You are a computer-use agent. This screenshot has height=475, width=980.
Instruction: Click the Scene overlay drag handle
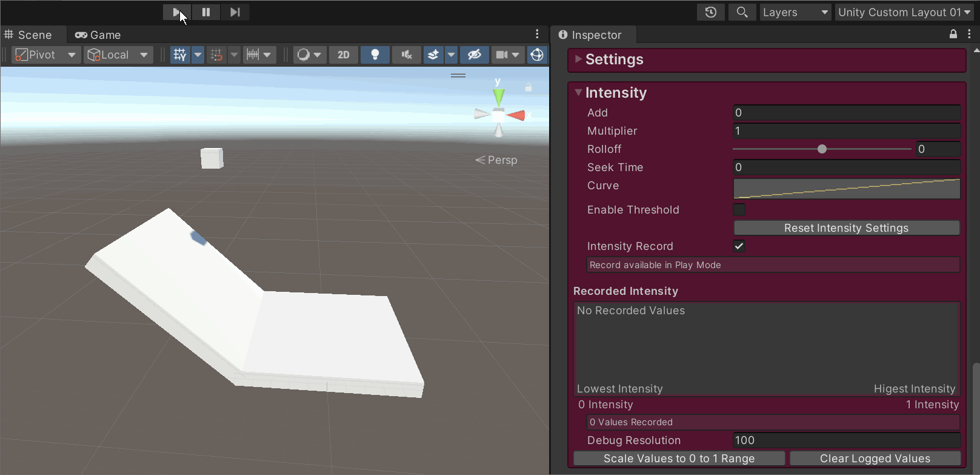[458, 76]
